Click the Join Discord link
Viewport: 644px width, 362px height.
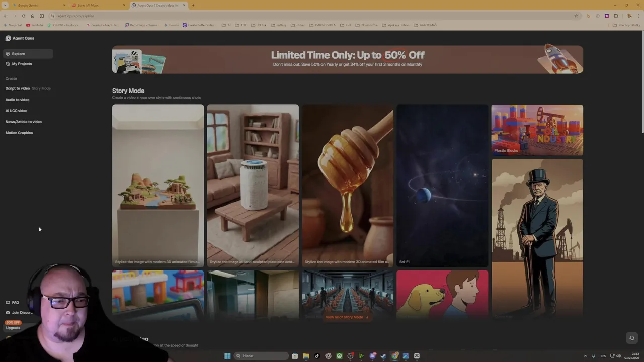coord(19,312)
